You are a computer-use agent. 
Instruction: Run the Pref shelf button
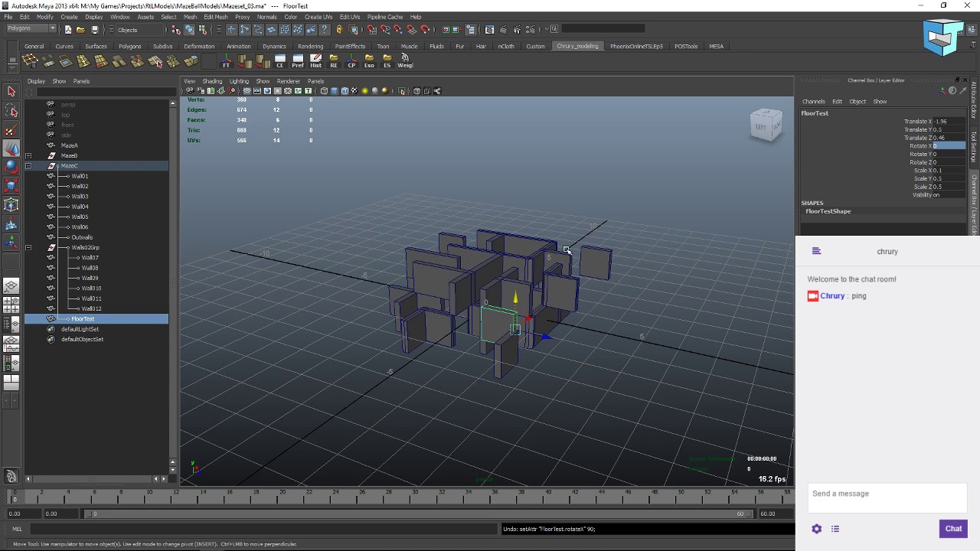click(298, 60)
